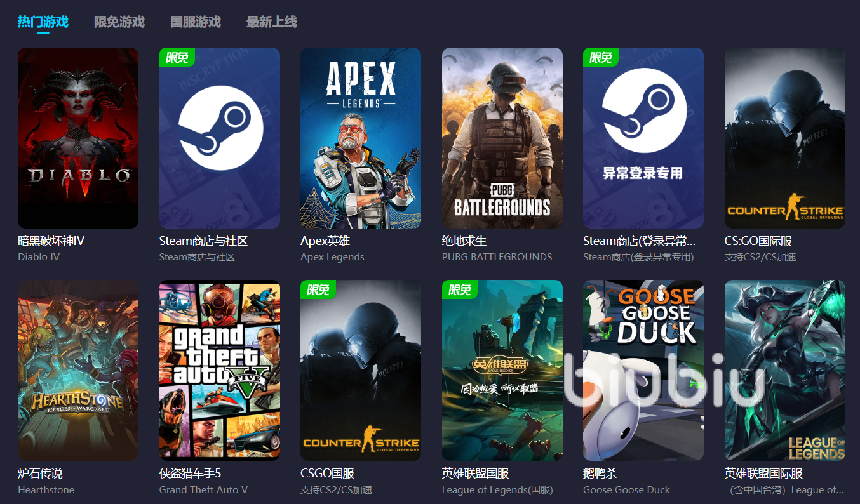
Task: Click the 英雄联盟国际服 title
Action: (x=763, y=474)
